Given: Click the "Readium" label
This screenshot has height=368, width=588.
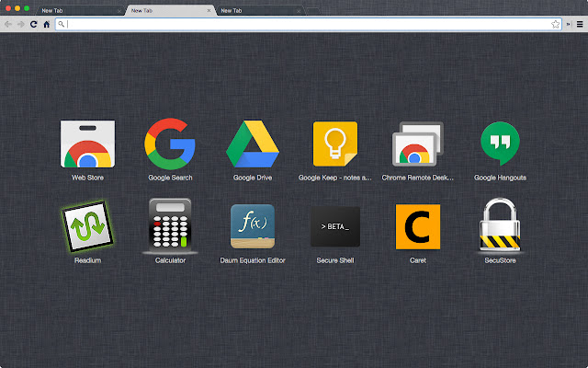Looking at the screenshot, I should coord(88,260).
